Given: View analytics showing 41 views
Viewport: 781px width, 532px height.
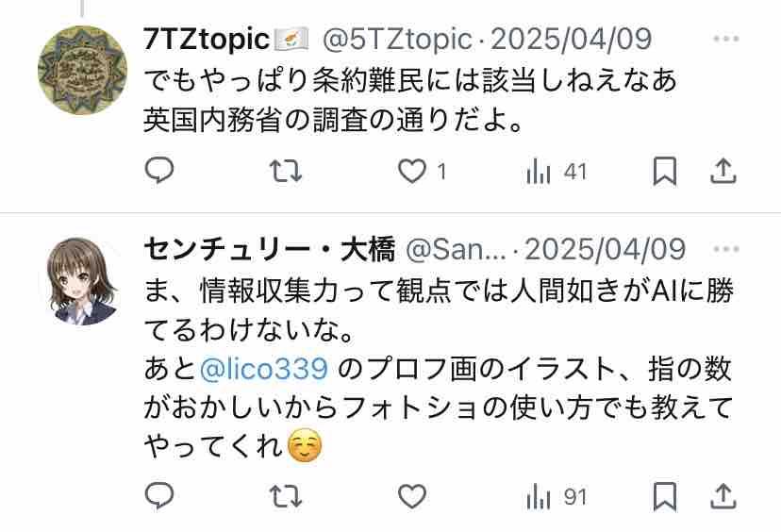Looking at the screenshot, I should (557, 172).
